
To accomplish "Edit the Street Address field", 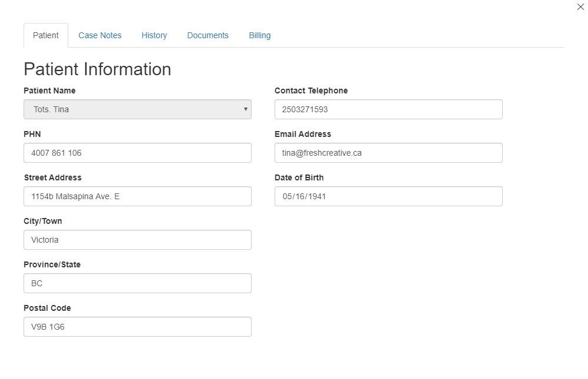I will click(x=138, y=196).
